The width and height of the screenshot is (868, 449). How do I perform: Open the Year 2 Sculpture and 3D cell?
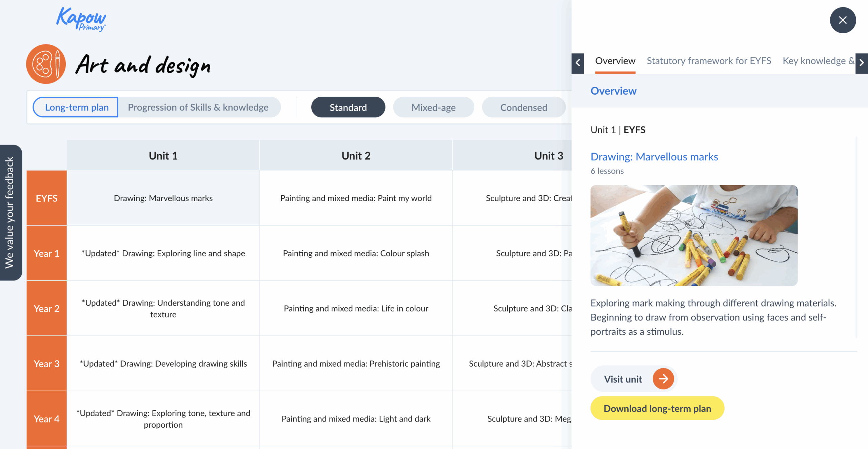(512, 309)
